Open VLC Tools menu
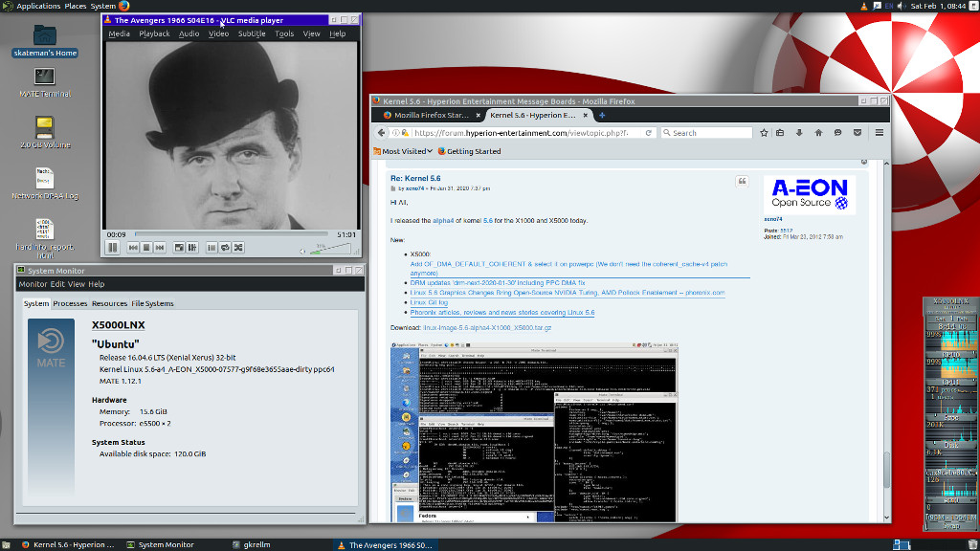This screenshot has width=980, height=551. coord(284,33)
